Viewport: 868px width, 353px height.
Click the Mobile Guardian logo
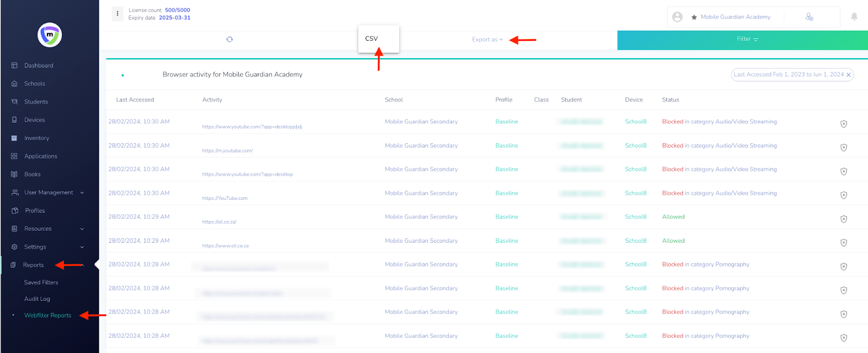coord(49,35)
